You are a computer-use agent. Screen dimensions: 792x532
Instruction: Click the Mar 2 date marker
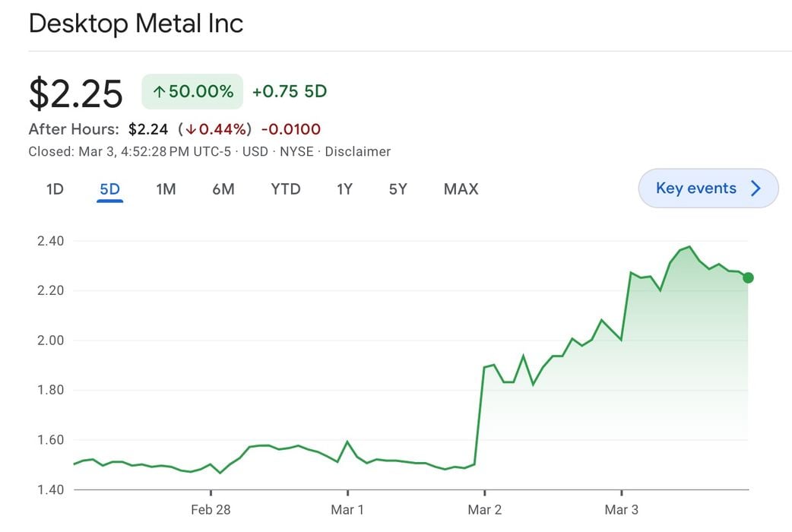pyautogui.click(x=484, y=509)
